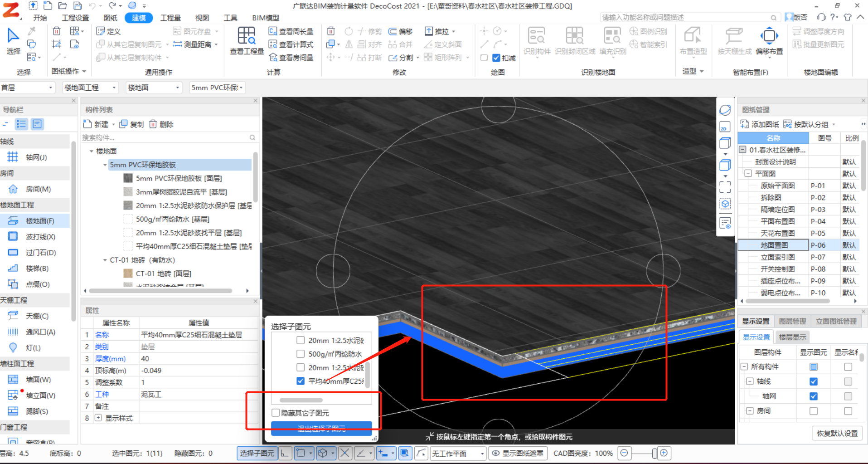Open the 无工作平面 dropdown
Image resolution: width=868 pixels, height=464 pixels.
click(458, 453)
